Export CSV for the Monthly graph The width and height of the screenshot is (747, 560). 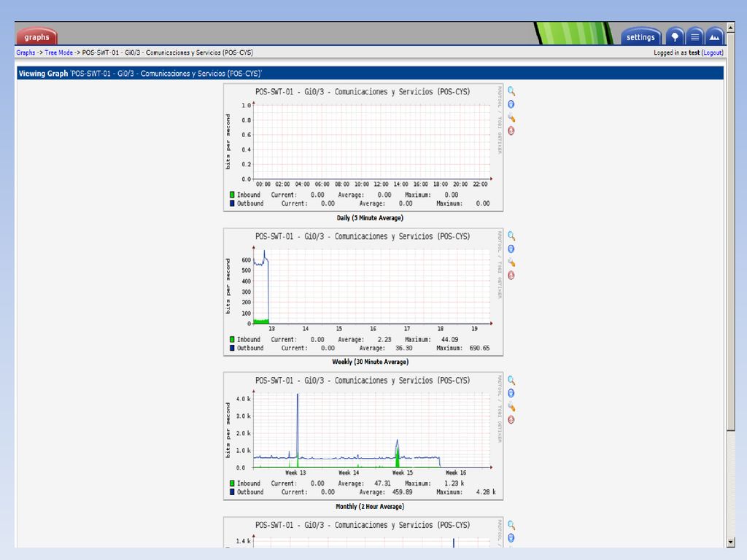coord(511,393)
